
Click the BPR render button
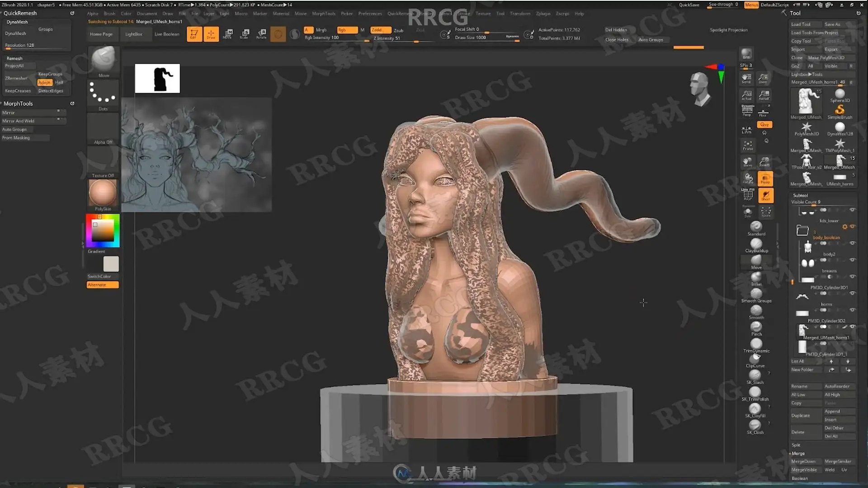(x=746, y=54)
